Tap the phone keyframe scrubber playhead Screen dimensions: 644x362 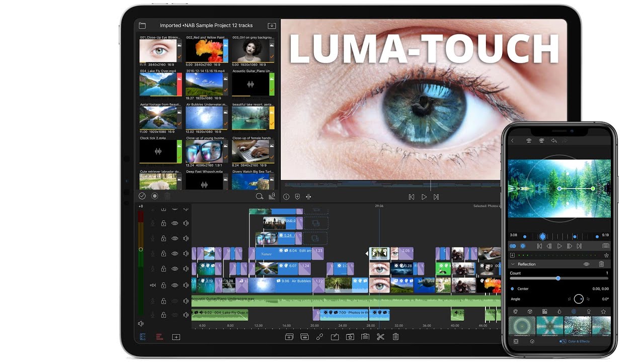tap(542, 236)
